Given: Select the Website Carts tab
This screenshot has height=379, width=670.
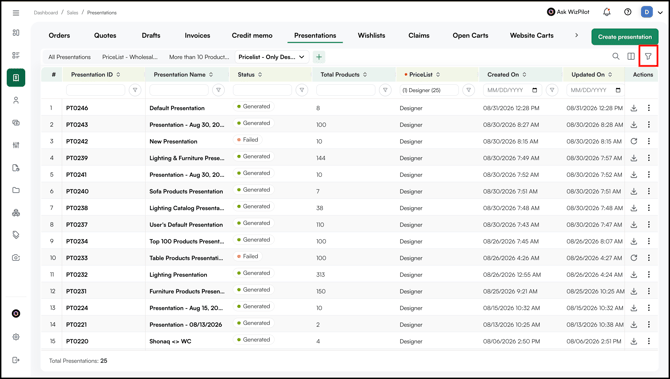Looking at the screenshot, I should pyautogui.click(x=532, y=35).
